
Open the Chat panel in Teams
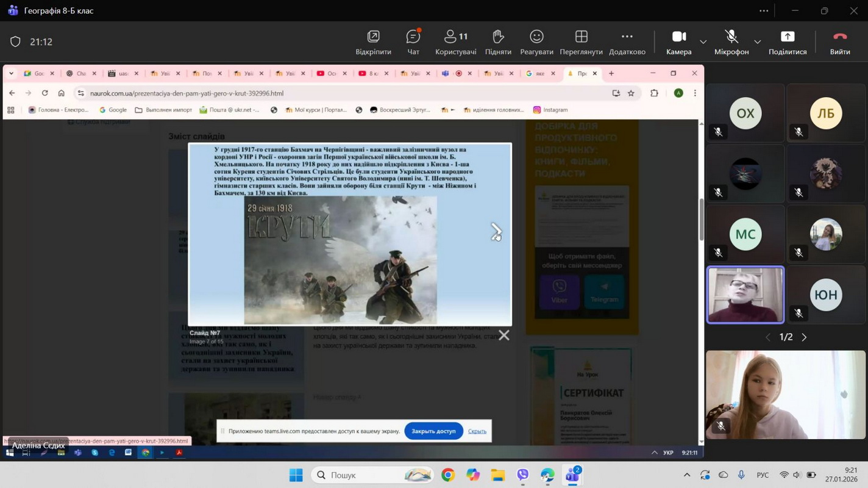(x=413, y=41)
